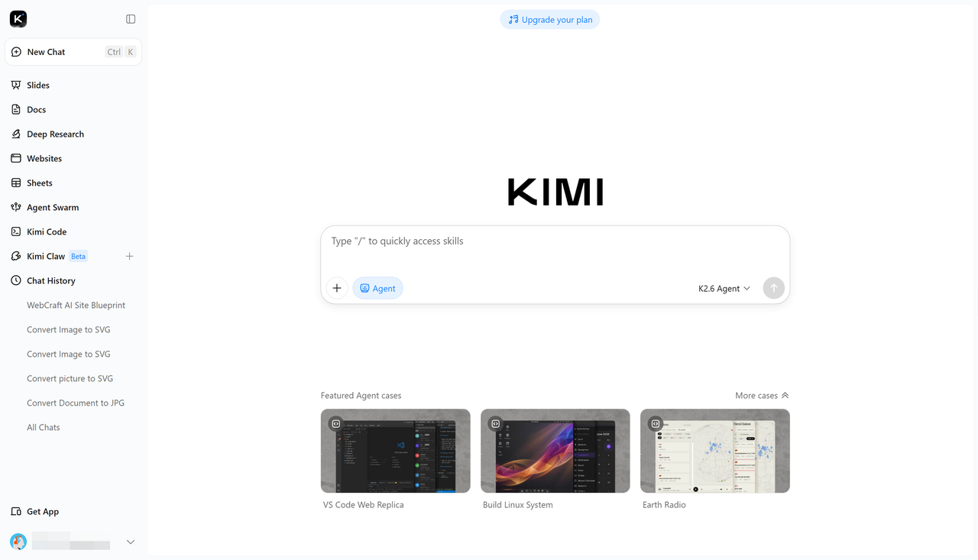This screenshot has width=978, height=560.
Task: Open Kimi Code
Action: [x=73, y=231]
